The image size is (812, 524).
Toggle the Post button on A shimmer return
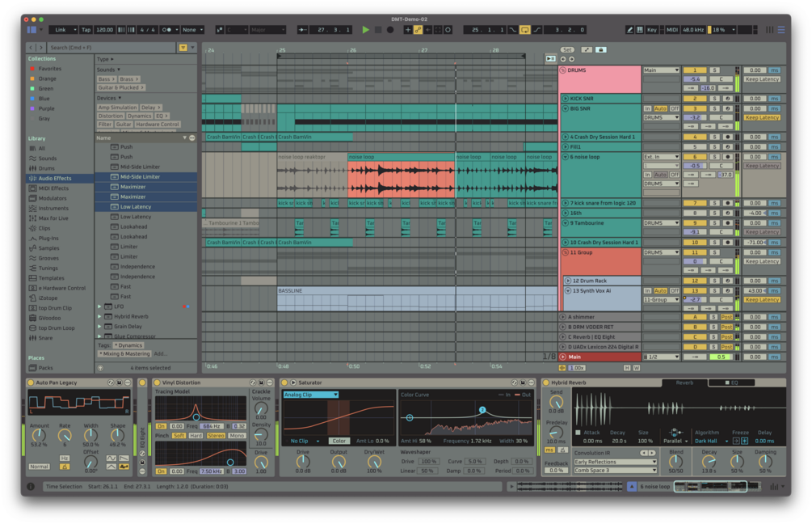(727, 317)
